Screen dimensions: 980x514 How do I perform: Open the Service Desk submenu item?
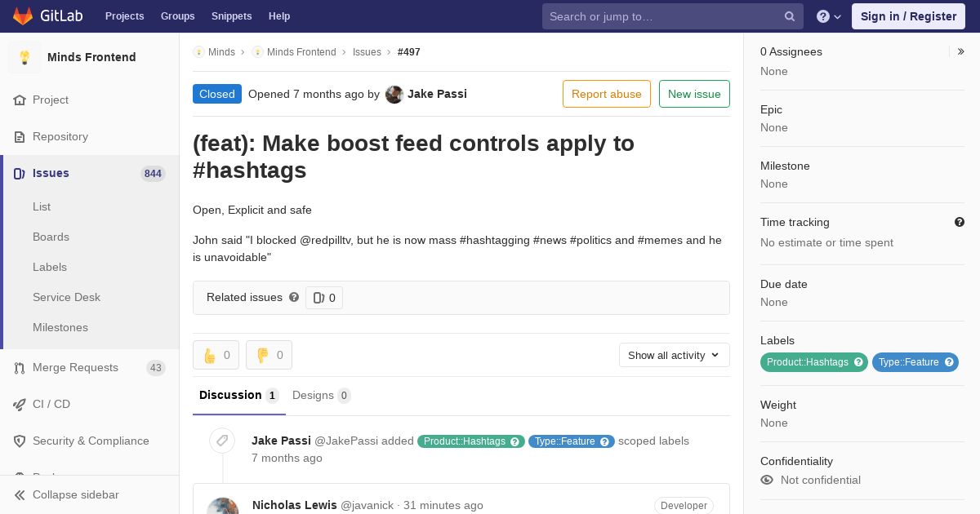tap(66, 297)
